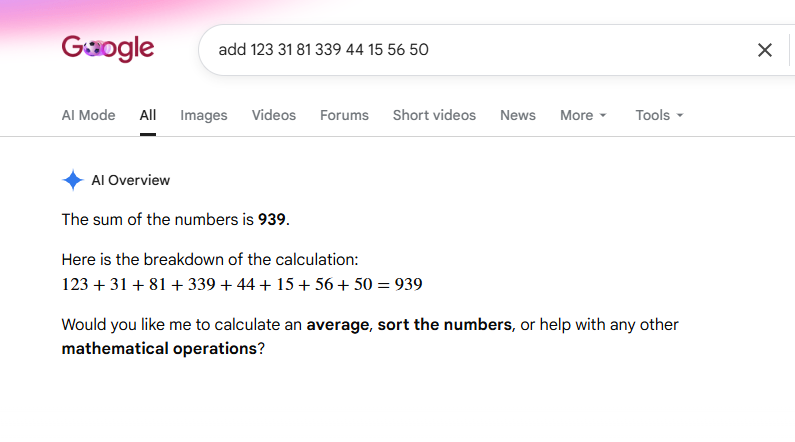The height and width of the screenshot is (442, 795).
Task: Switch to the Videos tab
Action: [x=274, y=115]
